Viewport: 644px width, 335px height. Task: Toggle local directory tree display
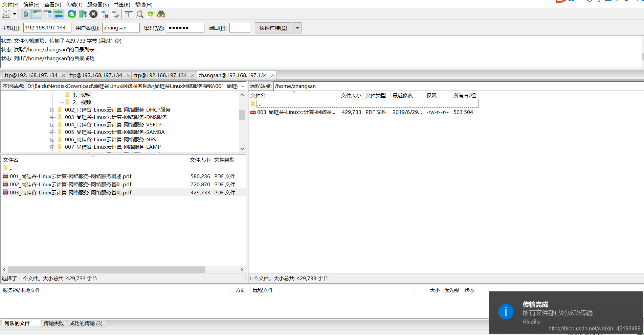[x=37, y=14]
